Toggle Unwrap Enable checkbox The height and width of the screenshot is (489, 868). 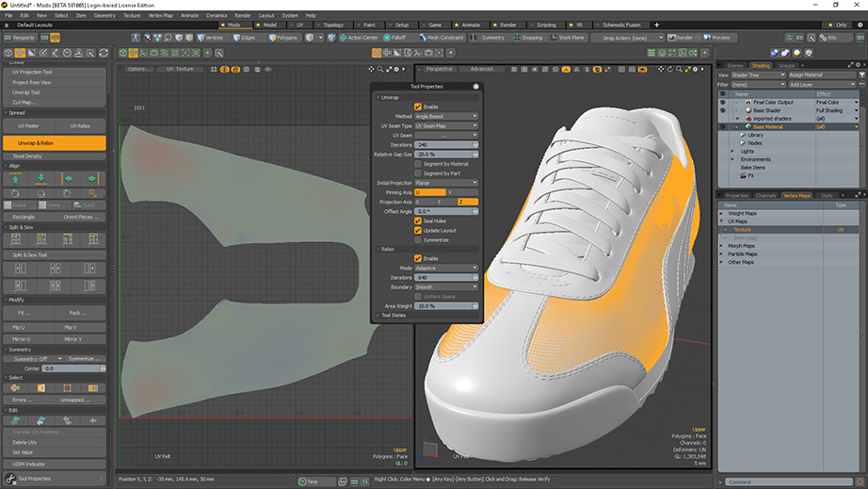418,106
